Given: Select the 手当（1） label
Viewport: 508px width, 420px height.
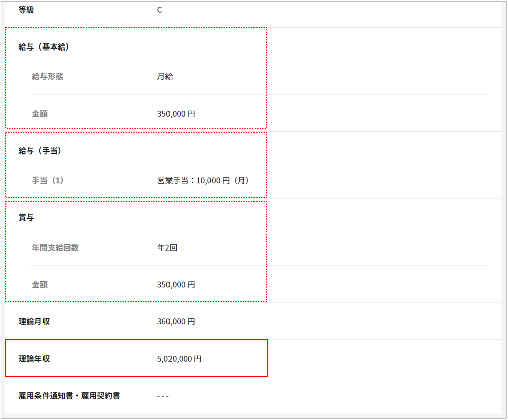Looking at the screenshot, I should pyautogui.click(x=48, y=180).
